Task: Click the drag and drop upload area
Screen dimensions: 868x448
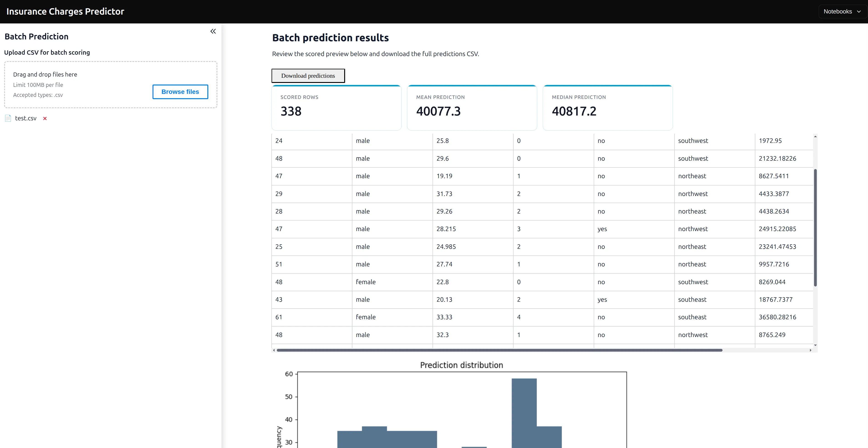Action: (111, 85)
